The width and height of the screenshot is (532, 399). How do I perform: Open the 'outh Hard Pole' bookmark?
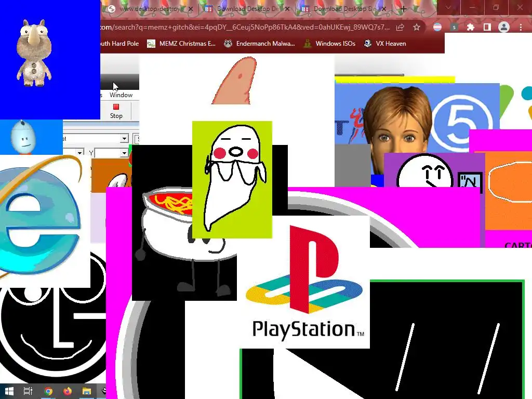click(120, 44)
